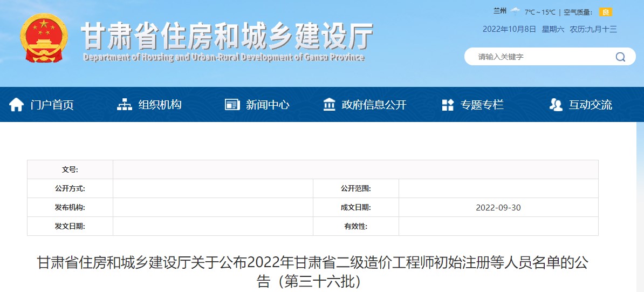The image size is (644, 292).
Task: Click the org-chart icon beside 组织机构
Action: 125,105
